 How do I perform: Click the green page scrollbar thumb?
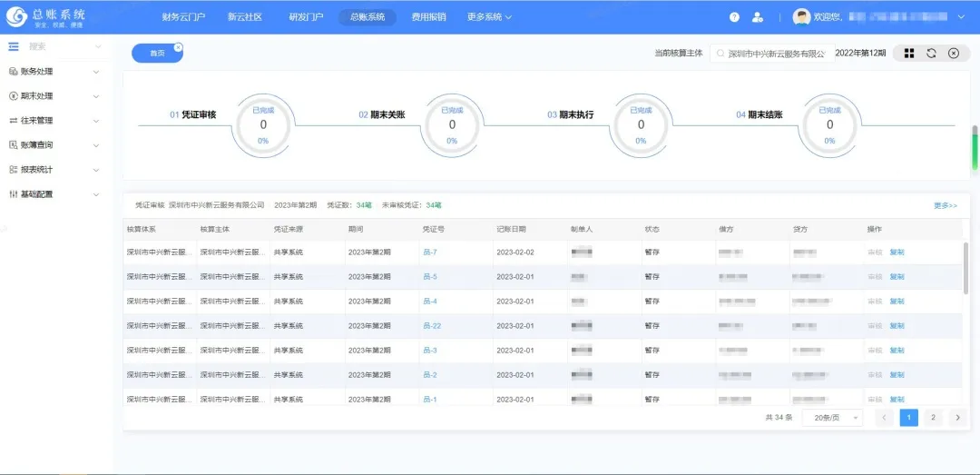pos(975,148)
